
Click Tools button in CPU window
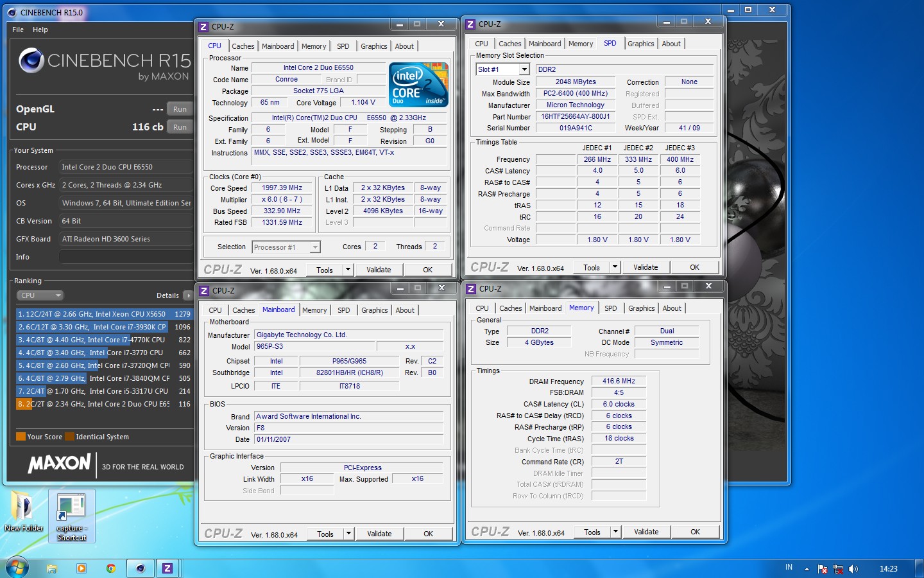[325, 270]
